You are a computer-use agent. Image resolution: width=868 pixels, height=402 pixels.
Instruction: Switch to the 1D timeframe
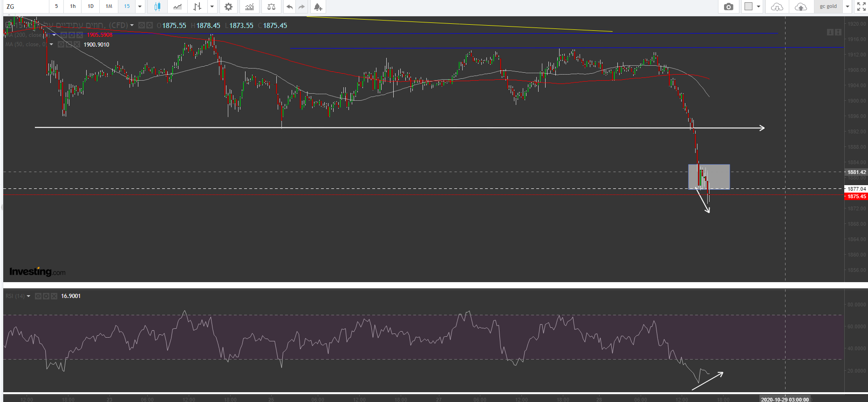[90, 7]
